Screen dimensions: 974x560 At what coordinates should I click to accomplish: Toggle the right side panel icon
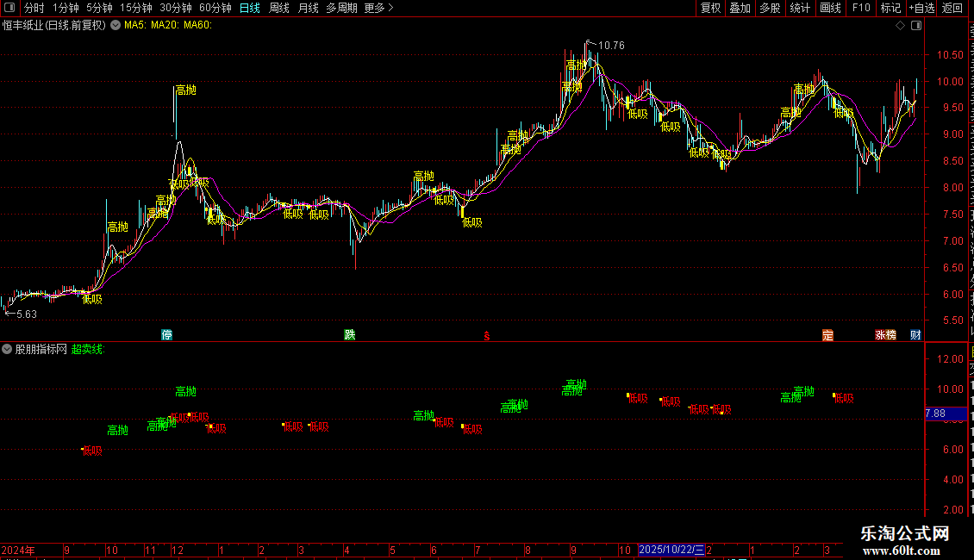pyautogui.click(x=915, y=26)
